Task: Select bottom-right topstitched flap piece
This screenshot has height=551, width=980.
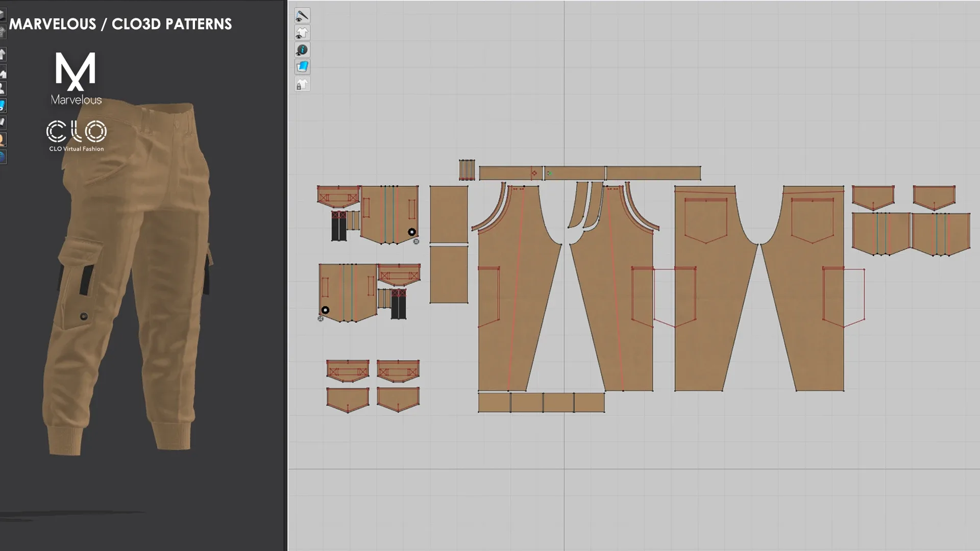Action: (x=398, y=371)
